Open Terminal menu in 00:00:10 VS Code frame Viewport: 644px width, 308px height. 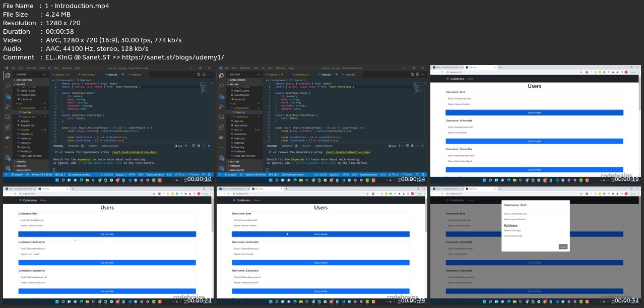pos(67,68)
